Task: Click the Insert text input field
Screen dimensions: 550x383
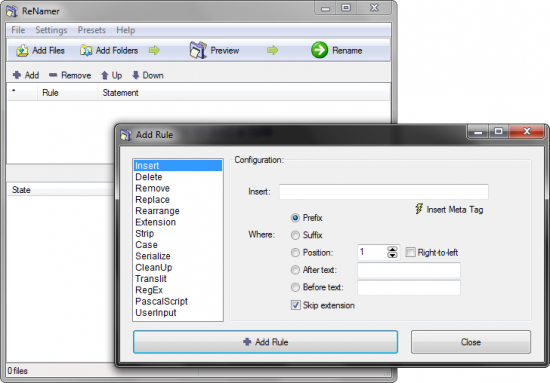Action: pyautogui.click(x=384, y=192)
